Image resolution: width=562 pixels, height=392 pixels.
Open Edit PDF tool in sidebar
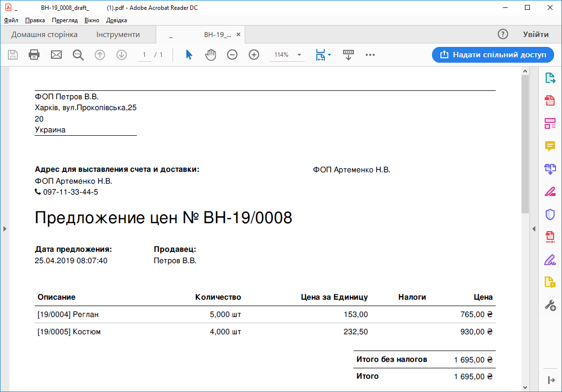click(550, 123)
